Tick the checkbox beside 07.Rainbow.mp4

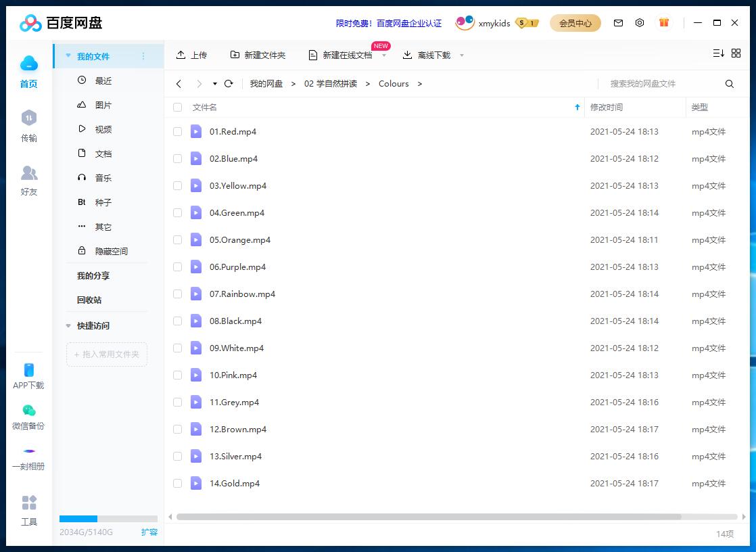click(x=178, y=294)
